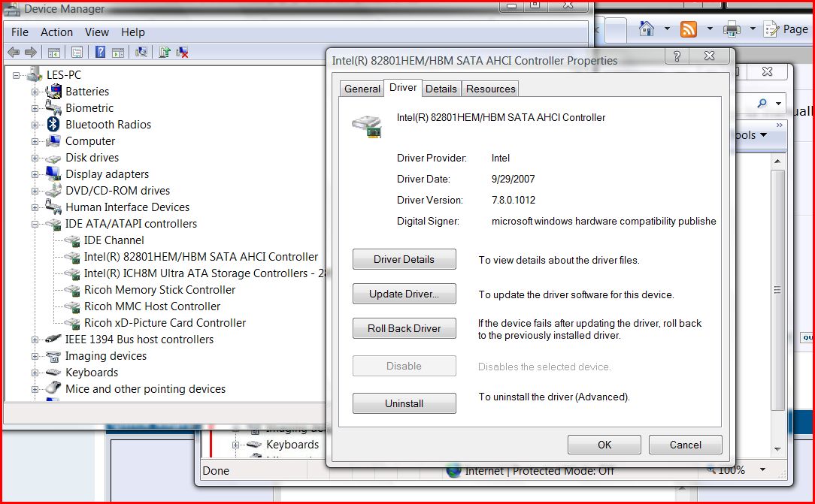The width and height of the screenshot is (815, 504).
Task: Switch to the Resources tab
Action: 491,89
